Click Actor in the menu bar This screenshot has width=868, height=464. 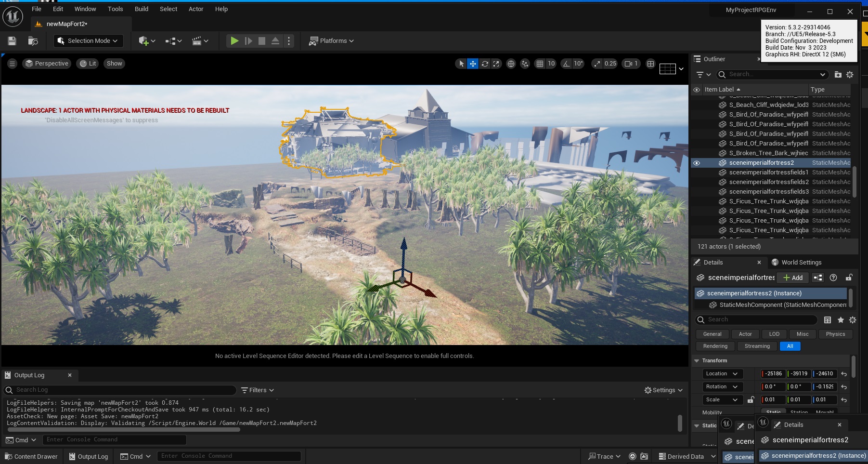(196, 9)
